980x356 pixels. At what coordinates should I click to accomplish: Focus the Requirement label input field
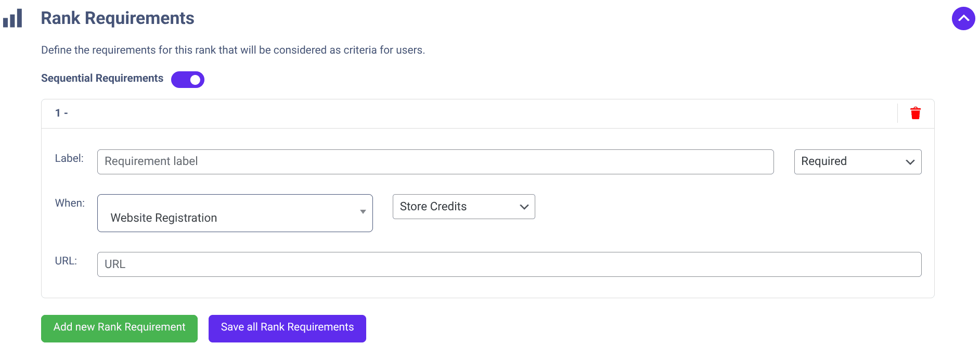pyautogui.click(x=435, y=162)
